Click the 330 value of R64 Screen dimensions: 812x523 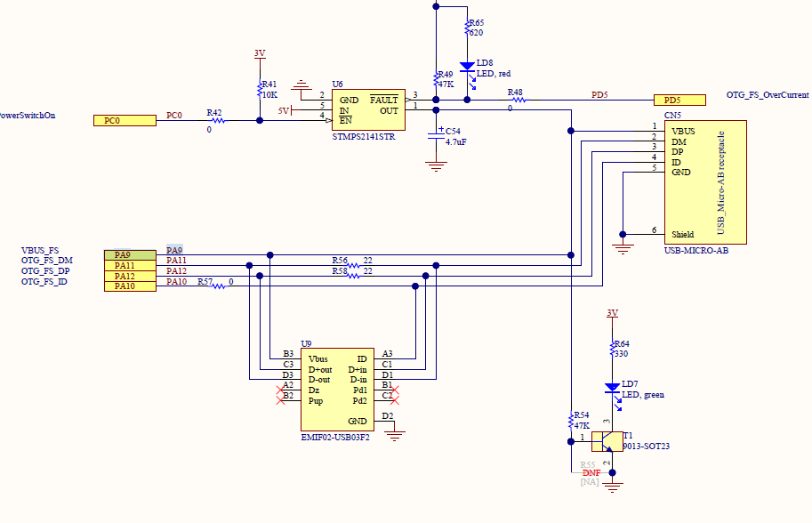pos(621,354)
